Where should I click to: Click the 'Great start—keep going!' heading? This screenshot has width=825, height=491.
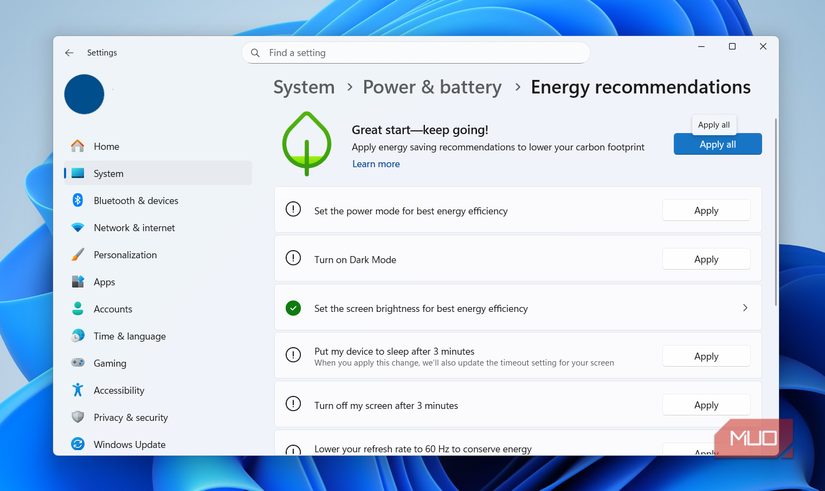(420, 129)
